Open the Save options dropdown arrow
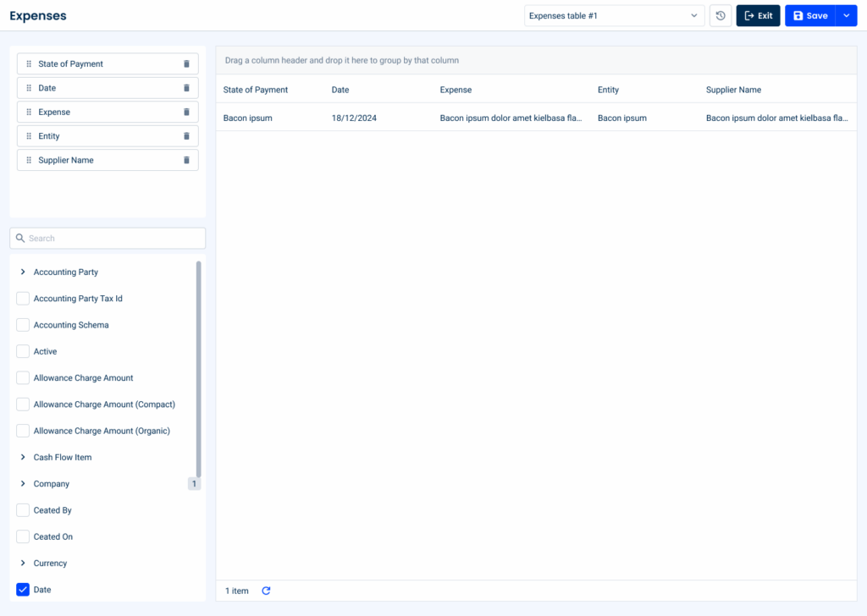The image size is (867, 616). [846, 15]
